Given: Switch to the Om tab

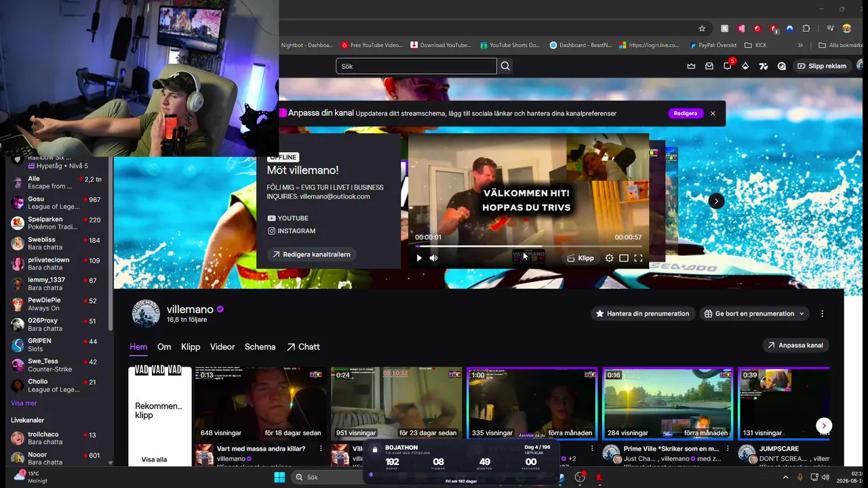Looking at the screenshot, I should click(x=164, y=347).
